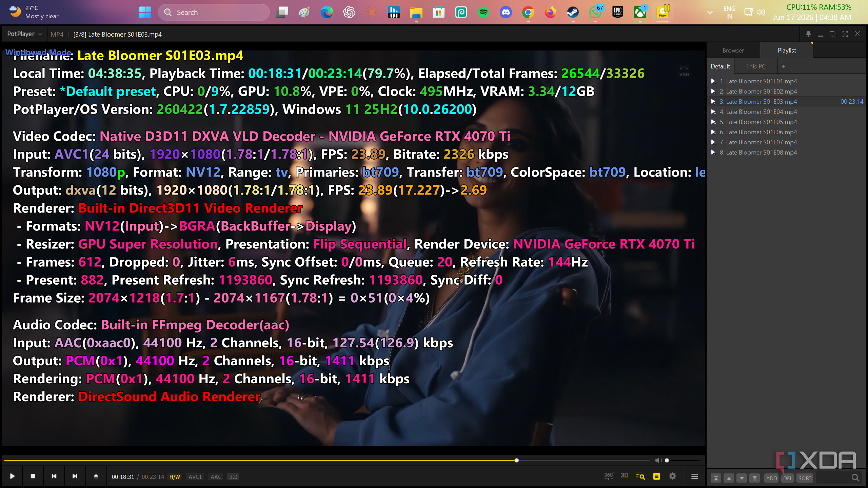This screenshot has height=488, width=868.
Task: Click the AAC audio codec badge
Action: (x=216, y=477)
